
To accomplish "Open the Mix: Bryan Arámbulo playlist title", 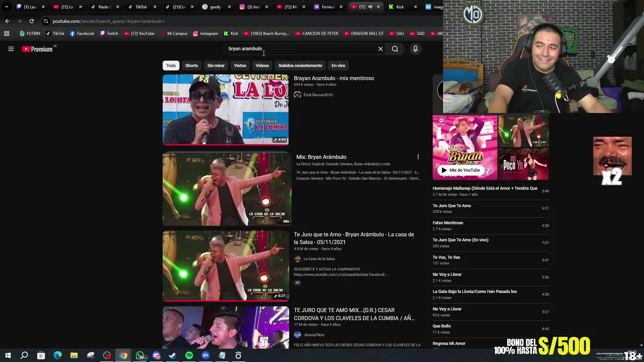I will 321,157.
